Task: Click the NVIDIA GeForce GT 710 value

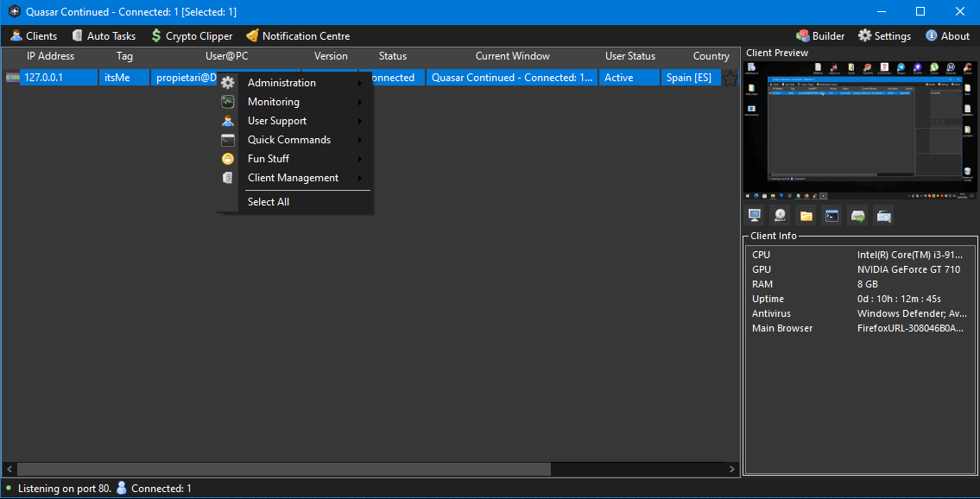Action: click(908, 270)
